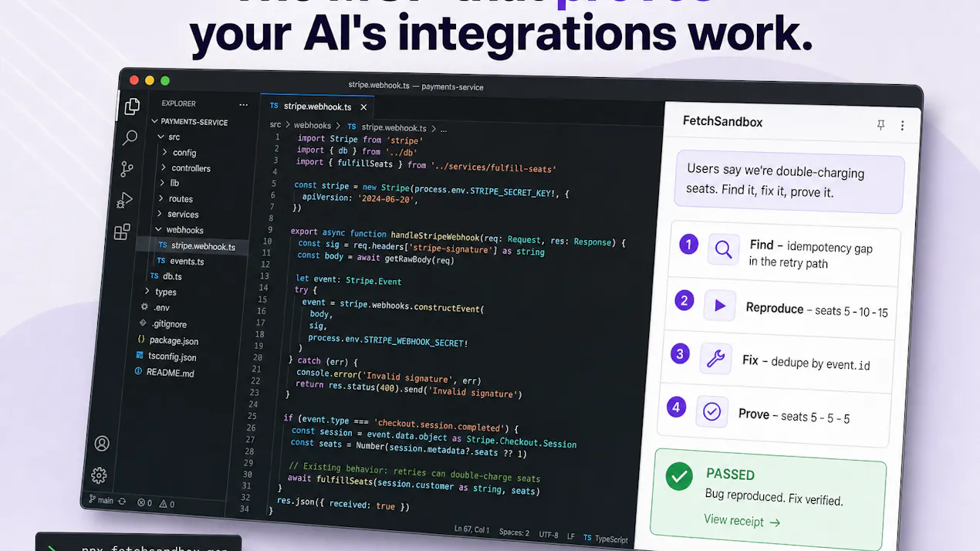Click the webhooks breadcrumb segment
Screen dimensions: 980x551
[313, 125]
